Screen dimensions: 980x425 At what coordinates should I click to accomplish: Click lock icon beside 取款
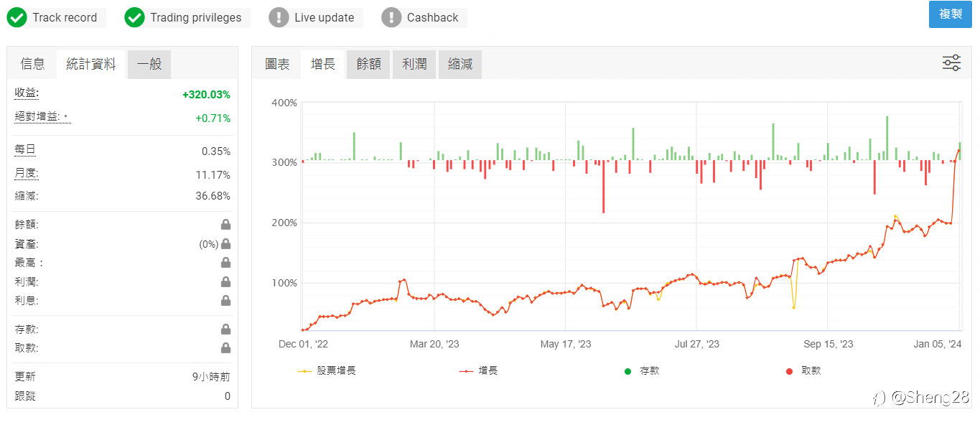[225, 348]
